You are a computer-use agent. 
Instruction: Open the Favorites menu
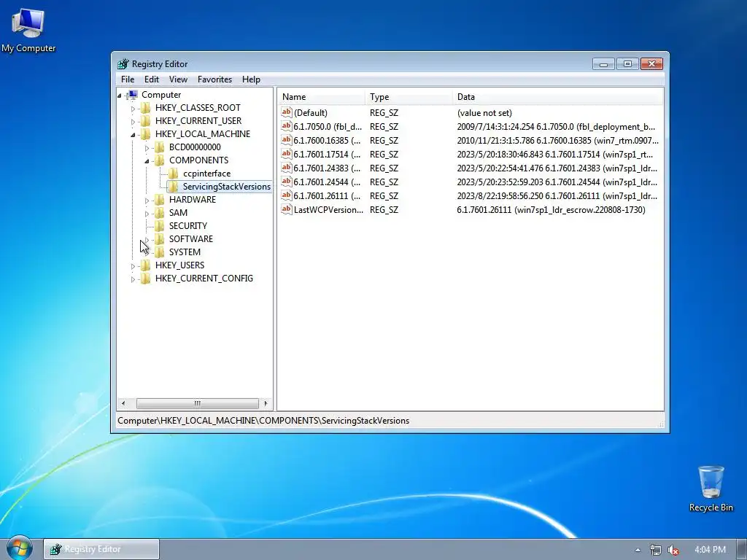[x=214, y=79]
